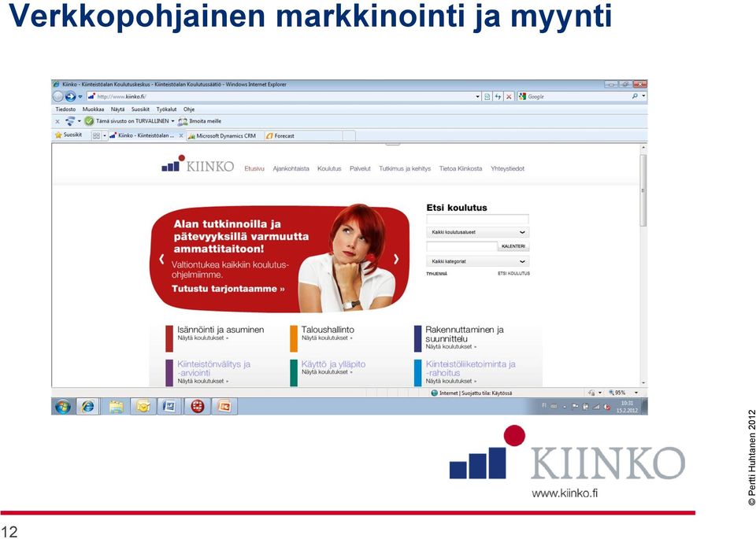Click the search magnifier icon
Screen dimensions: 756x539
coord(635,96)
